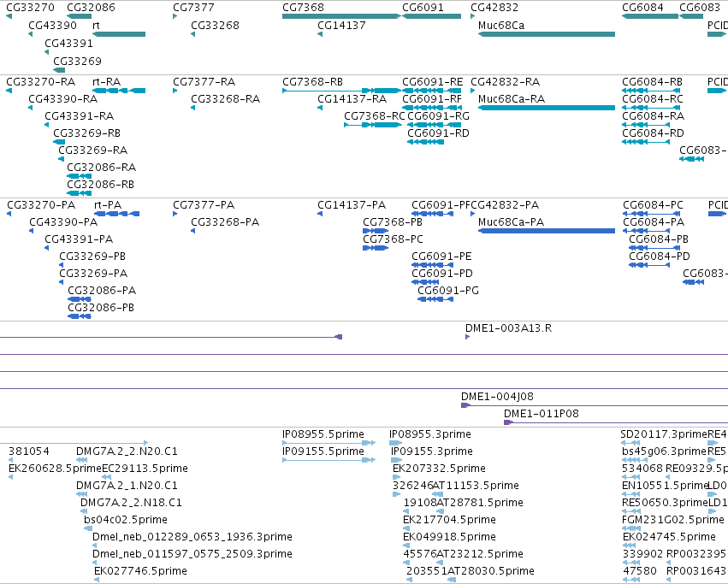Image resolution: width=728 pixels, height=584 pixels.
Task: Open protein CG6091-PE label
Action: click(441, 257)
